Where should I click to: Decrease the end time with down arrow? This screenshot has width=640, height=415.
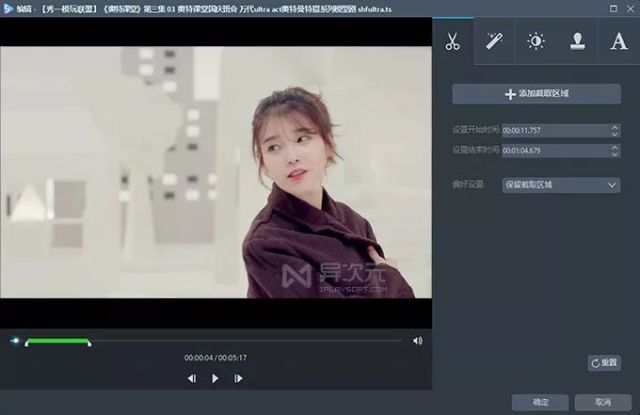(615, 154)
